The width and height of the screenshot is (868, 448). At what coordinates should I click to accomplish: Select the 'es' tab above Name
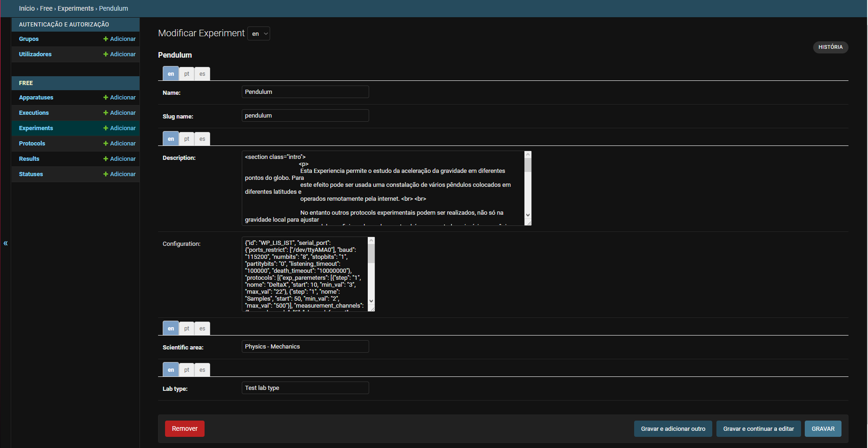point(202,74)
